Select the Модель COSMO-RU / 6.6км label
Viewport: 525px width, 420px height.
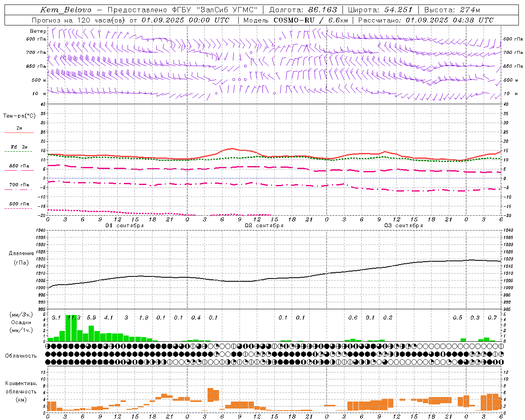point(296,20)
